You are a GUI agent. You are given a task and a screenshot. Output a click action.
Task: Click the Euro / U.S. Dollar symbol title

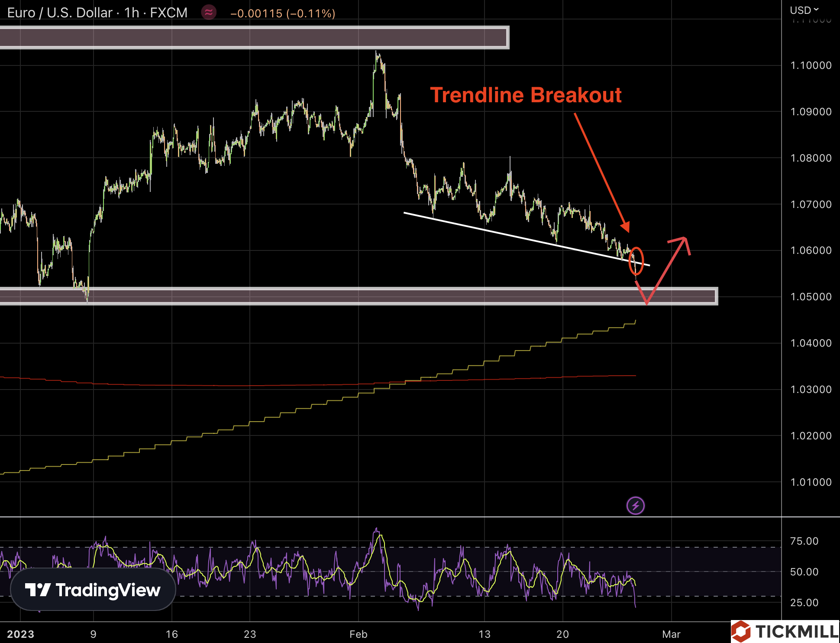coord(60,13)
